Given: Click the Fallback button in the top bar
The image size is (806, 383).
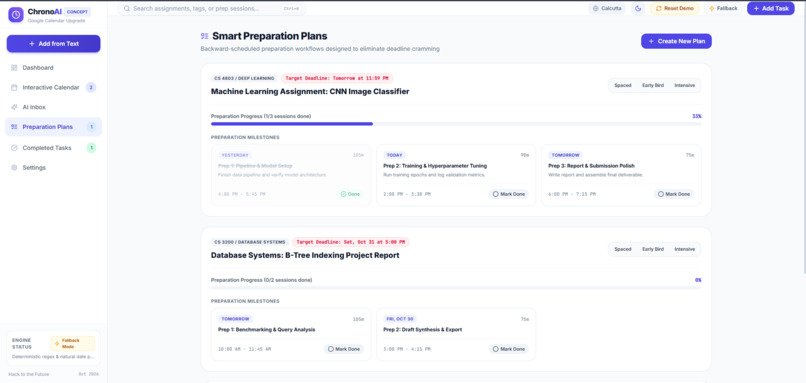Looking at the screenshot, I should [723, 9].
